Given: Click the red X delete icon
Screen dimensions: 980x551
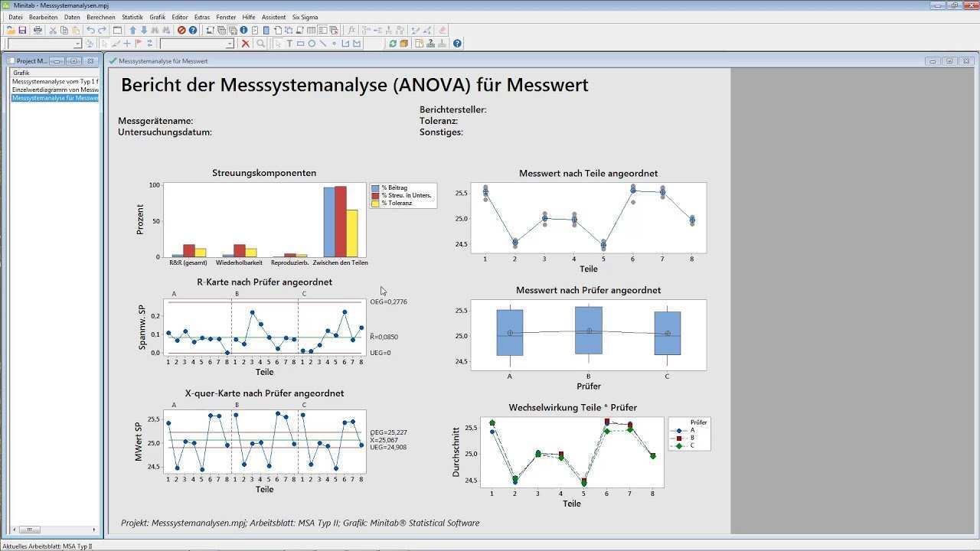Looking at the screenshot, I should coord(245,44).
